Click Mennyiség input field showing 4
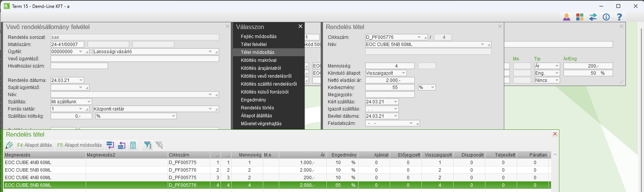The height and width of the screenshot is (192, 644). click(x=390, y=66)
